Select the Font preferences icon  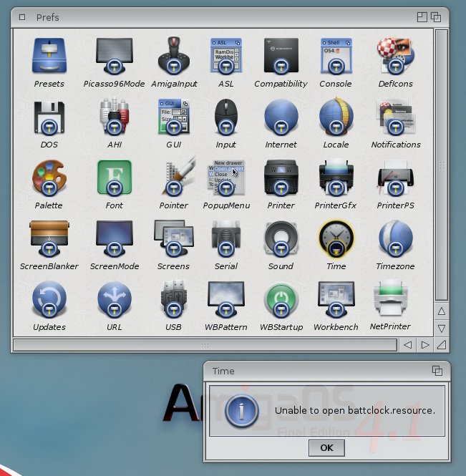(x=114, y=178)
